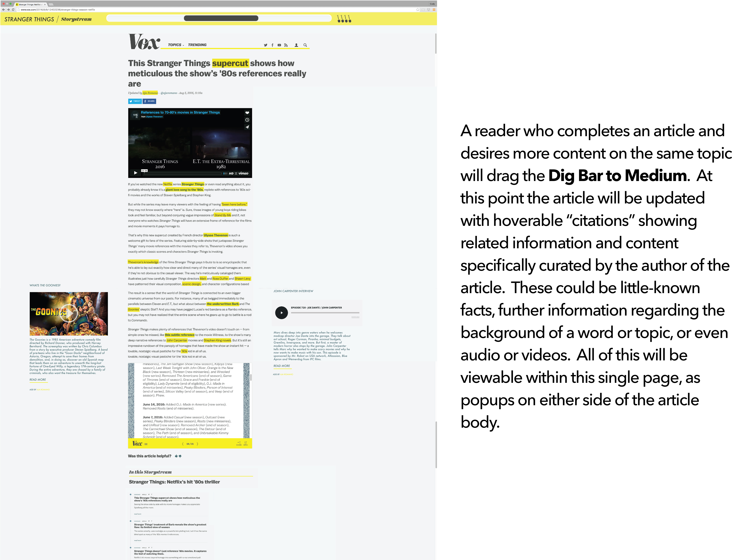
Task: Click the thumbs down not helpful icon
Action: (180, 456)
